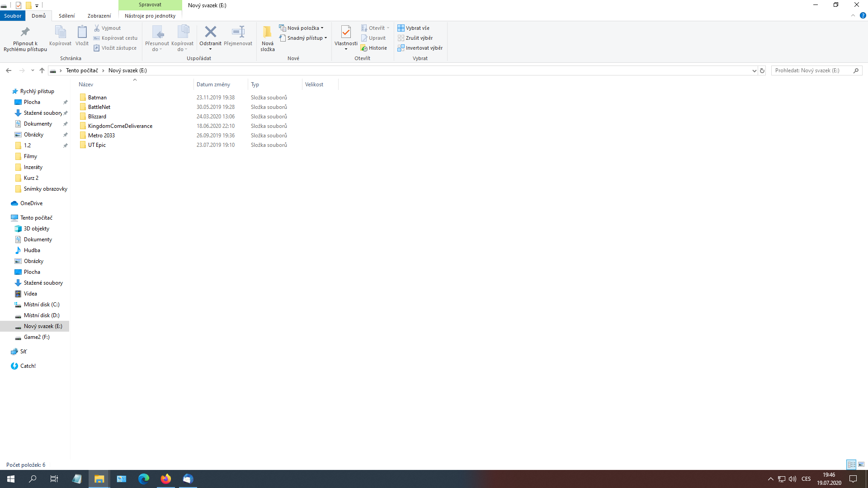Click the Odstranit delete icon

[210, 32]
